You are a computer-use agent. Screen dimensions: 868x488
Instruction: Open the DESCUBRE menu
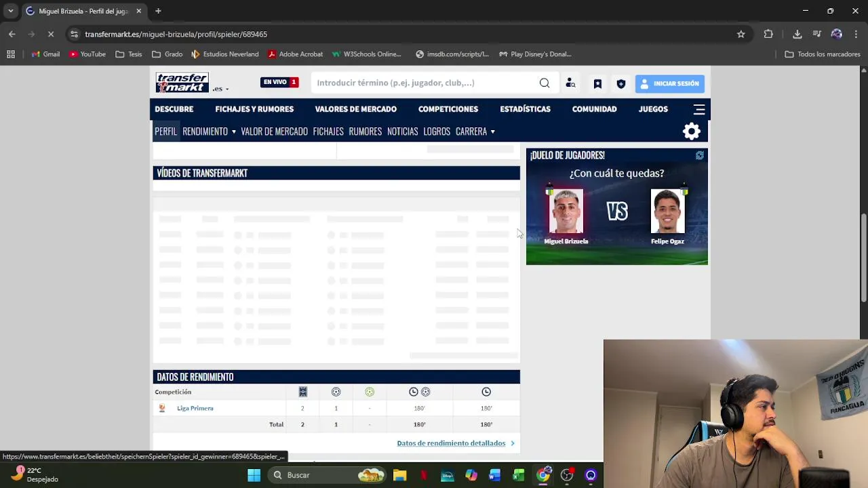[x=174, y=109]
